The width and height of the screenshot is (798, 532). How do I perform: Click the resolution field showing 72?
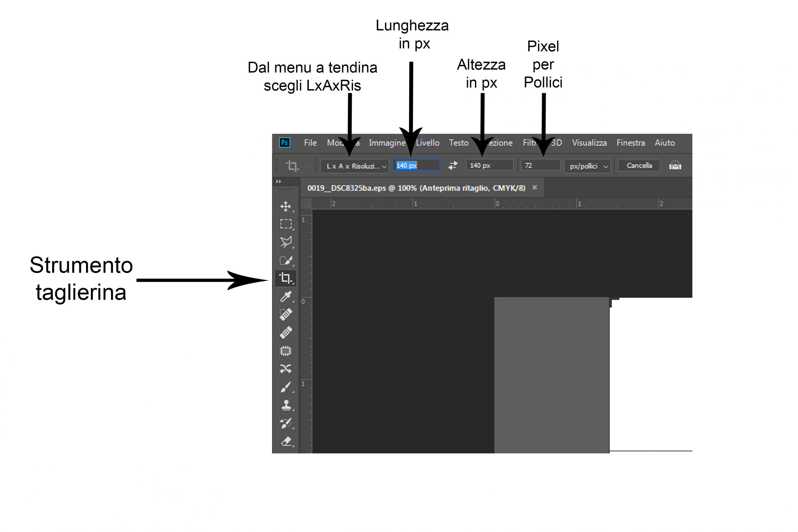[x=541, y=165]
